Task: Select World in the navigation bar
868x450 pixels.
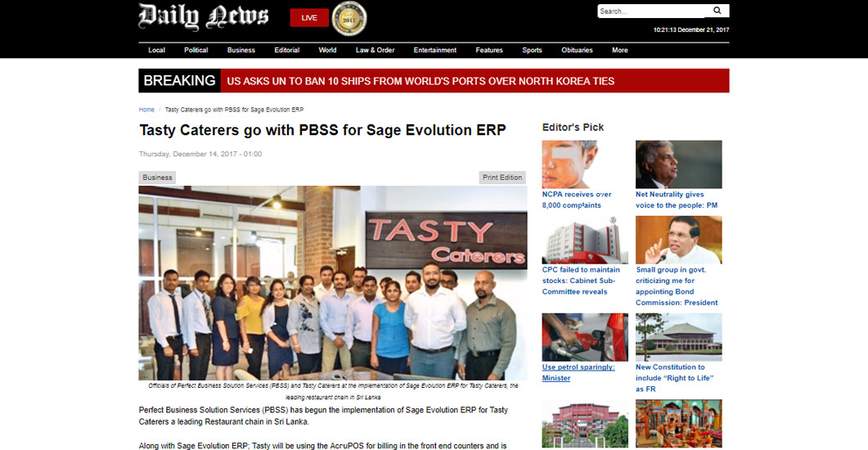Action: (327, 50)
